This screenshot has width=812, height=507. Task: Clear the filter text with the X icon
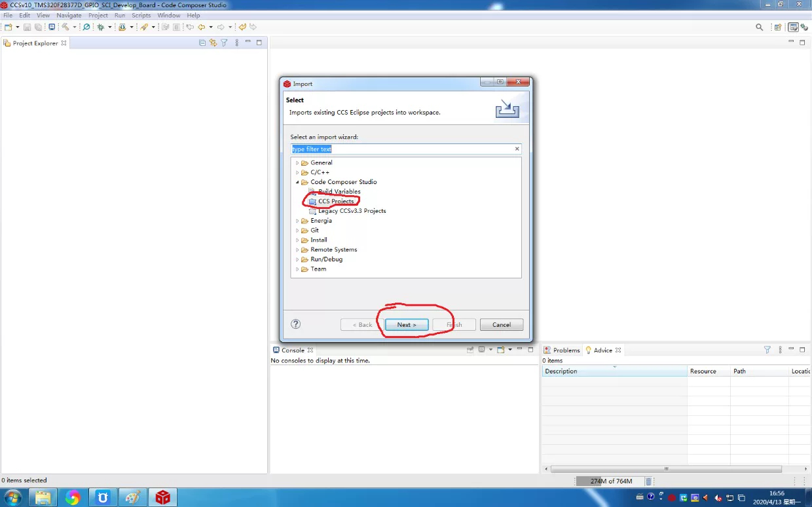[517, 149]
